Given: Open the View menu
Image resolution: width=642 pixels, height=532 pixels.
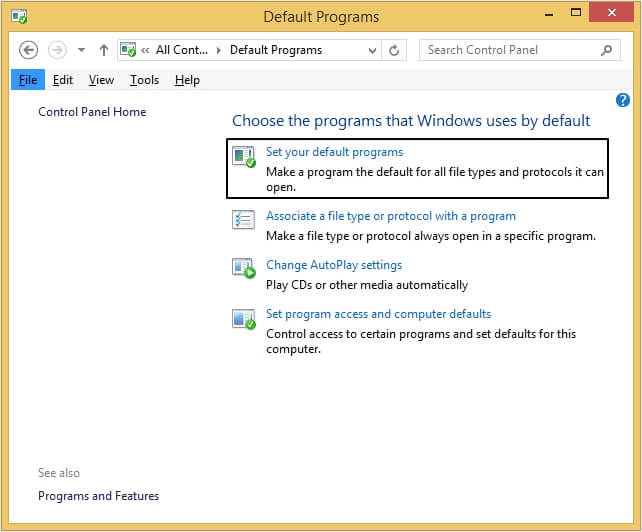Looking at the screenshot, I should [101, 80].
